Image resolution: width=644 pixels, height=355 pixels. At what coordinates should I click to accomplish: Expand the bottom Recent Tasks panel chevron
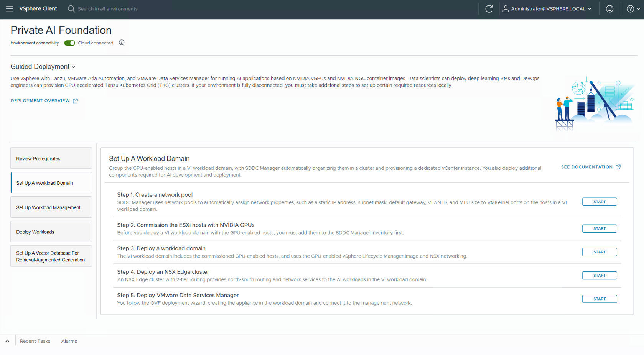(7, 341)
